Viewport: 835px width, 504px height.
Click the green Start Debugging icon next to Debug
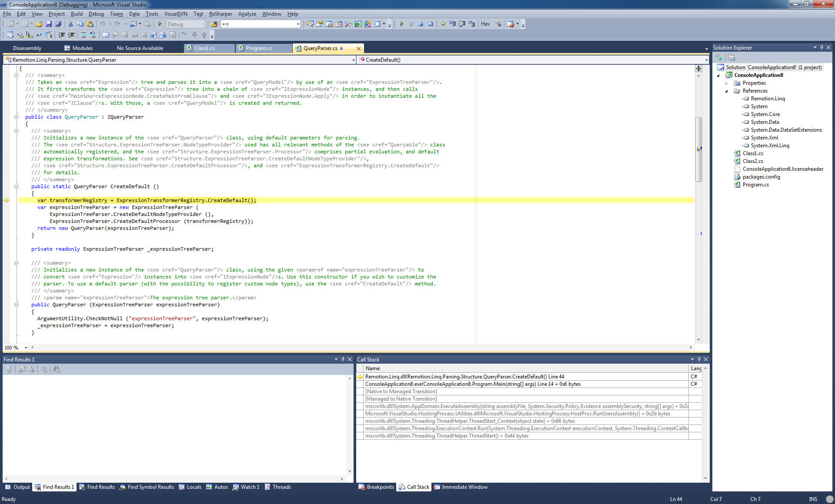pyautogui.click(x=160, y=24)
